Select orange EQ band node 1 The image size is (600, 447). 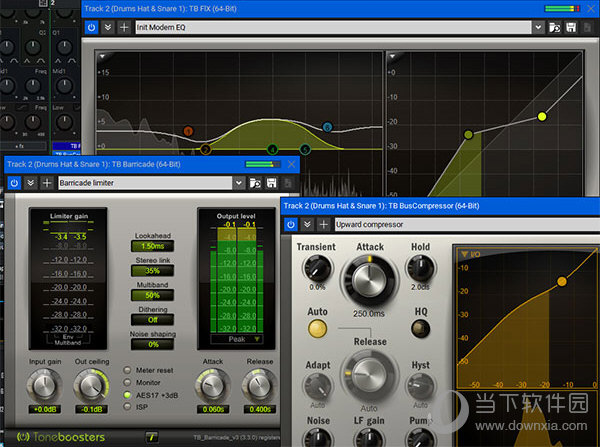pyautogui.click(x=187, y=131)
